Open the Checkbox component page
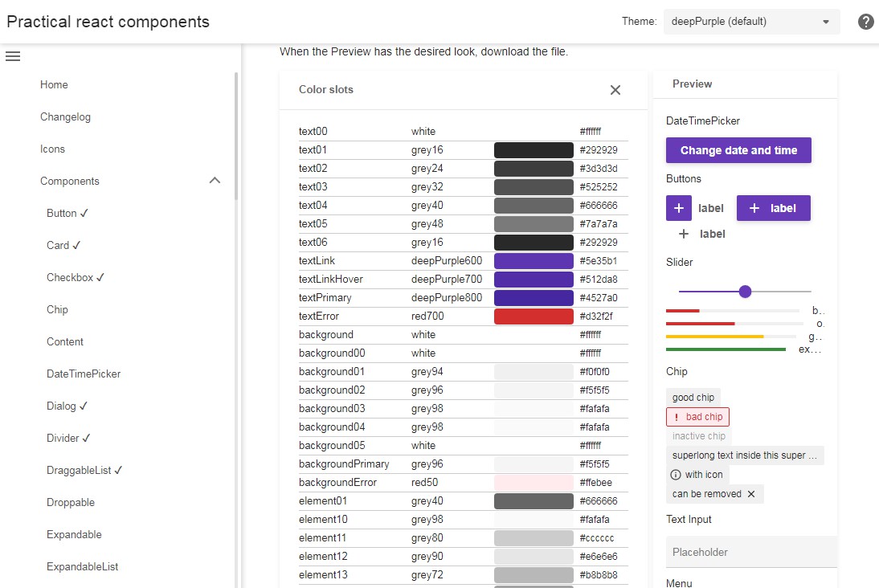 click(x=76, y=277)
